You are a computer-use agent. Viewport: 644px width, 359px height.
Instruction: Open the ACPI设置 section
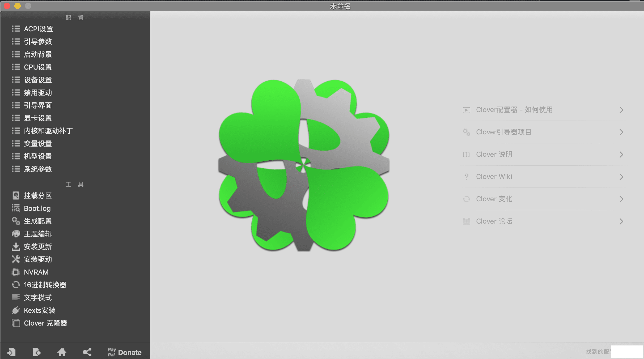click(x=39, y=29)
